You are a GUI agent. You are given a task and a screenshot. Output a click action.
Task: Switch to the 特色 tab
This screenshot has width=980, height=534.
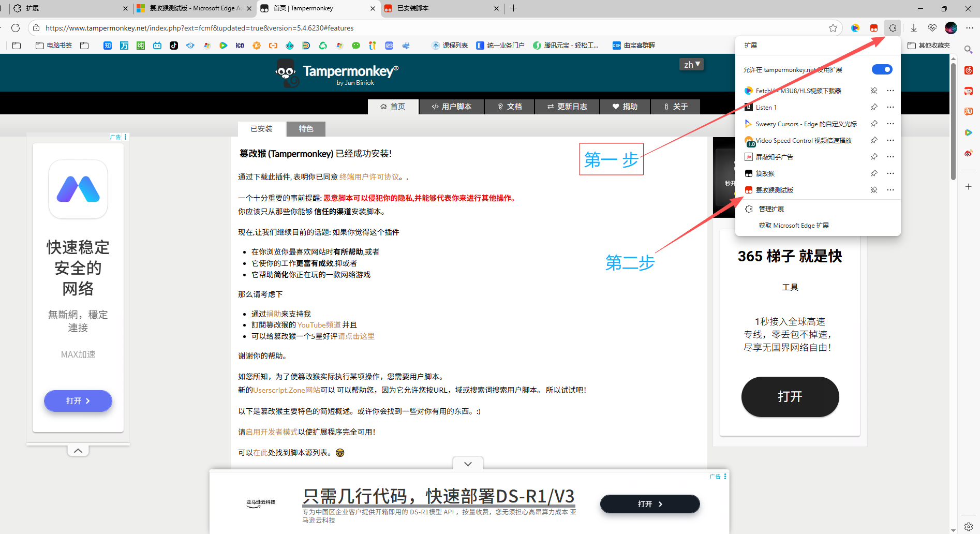(x=306, y=129)
